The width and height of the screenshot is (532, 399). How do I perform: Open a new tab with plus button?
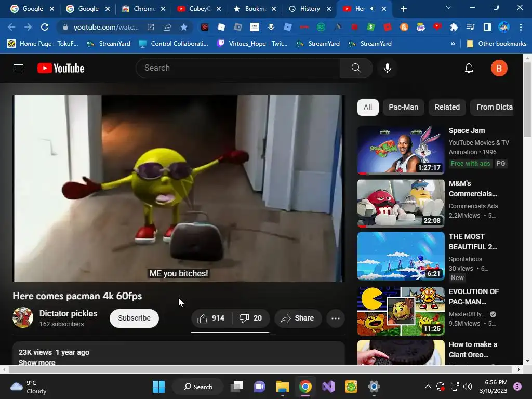pos(403,9)
